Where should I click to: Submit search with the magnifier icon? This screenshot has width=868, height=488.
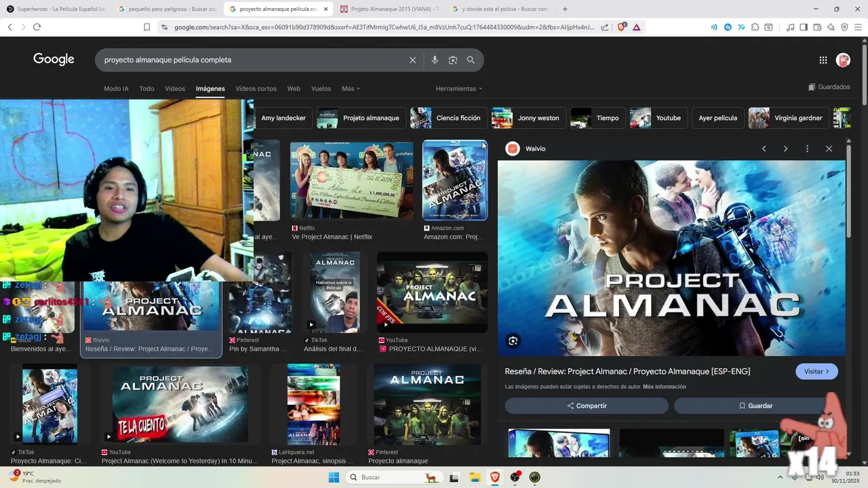(471, 60)
